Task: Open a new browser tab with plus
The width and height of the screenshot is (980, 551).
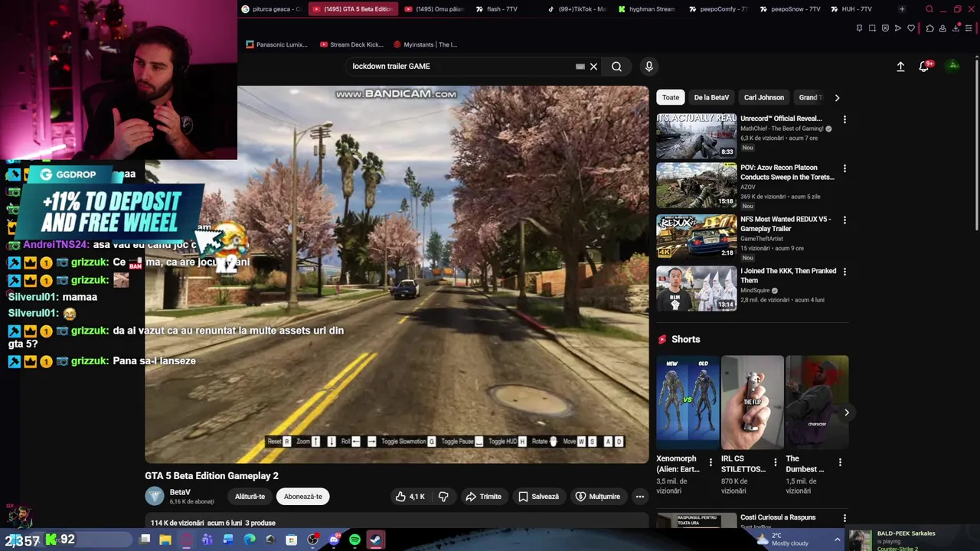Action: point(902,9)
